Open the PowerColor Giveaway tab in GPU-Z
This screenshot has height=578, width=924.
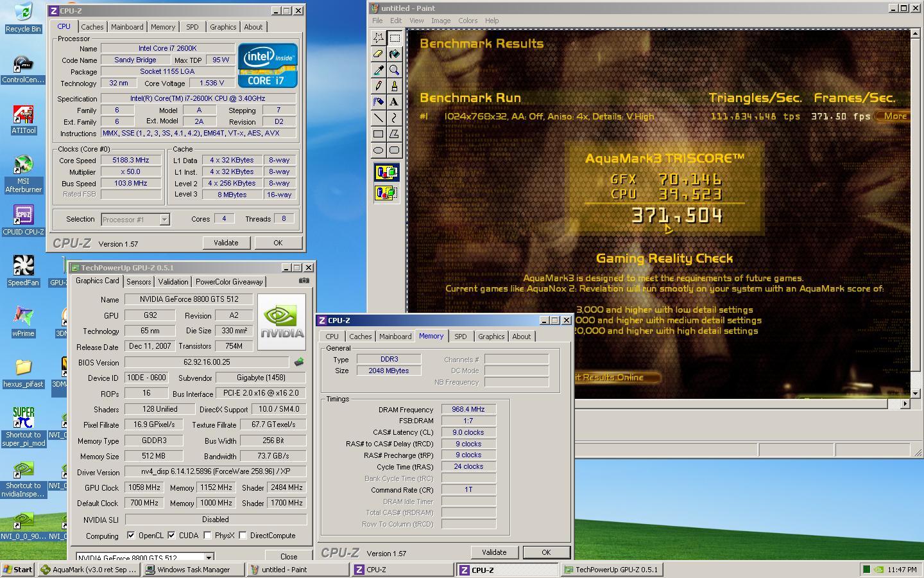[x=229, y=282]
